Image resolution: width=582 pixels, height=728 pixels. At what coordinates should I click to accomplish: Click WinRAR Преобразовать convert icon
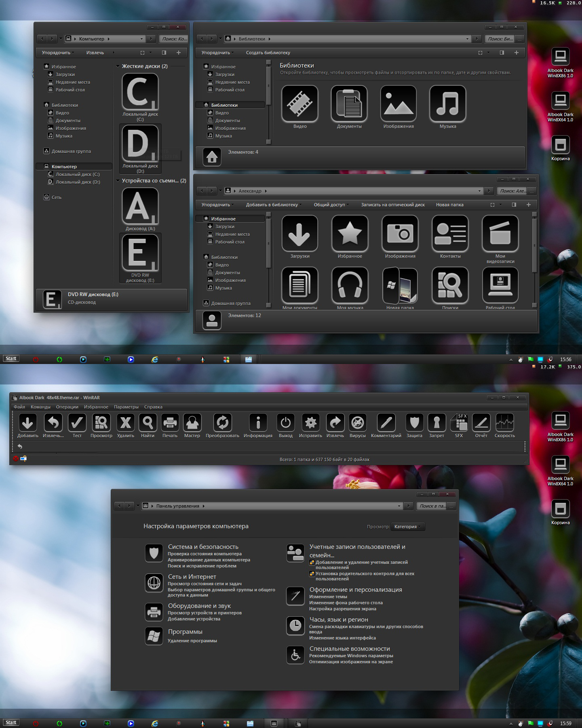point(222,423)
